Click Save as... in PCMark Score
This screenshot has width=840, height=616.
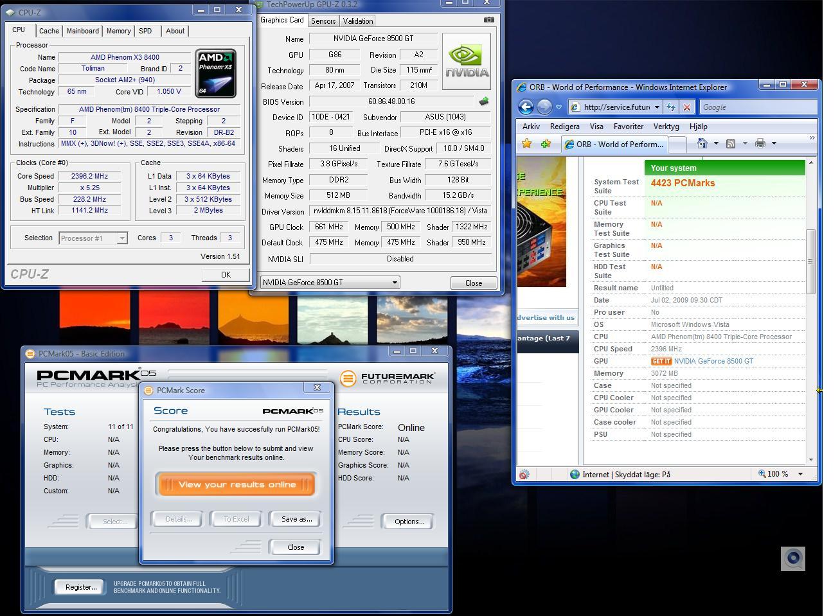point(297,519)
